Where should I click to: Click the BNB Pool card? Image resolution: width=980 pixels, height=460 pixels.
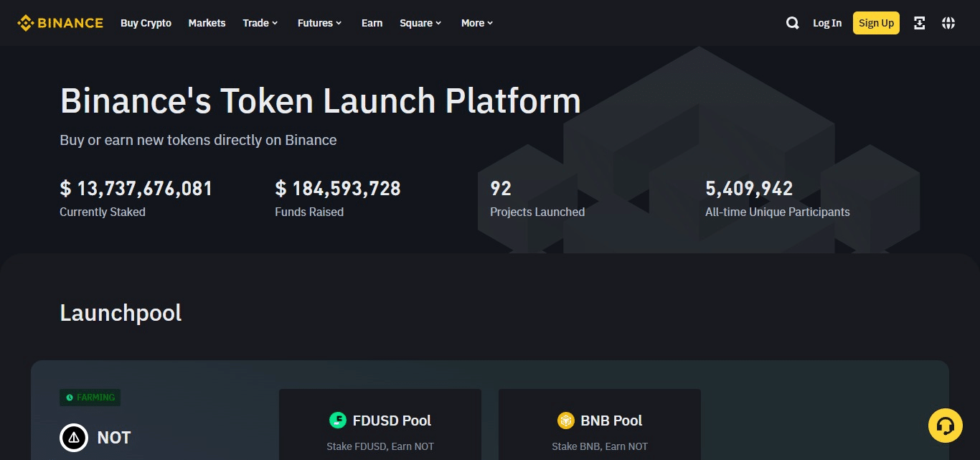pos(599,431)
